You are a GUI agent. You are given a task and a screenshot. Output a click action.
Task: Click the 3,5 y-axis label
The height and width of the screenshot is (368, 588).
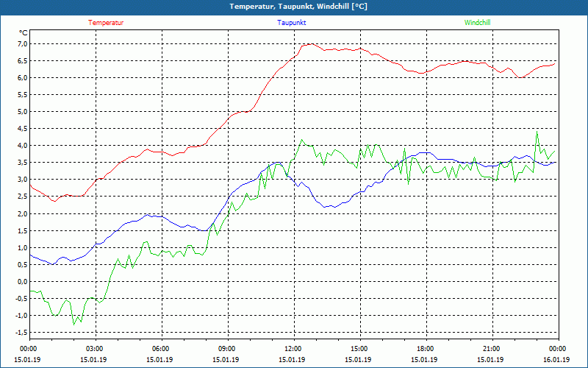pyautogui.click(x=23, y=163)
